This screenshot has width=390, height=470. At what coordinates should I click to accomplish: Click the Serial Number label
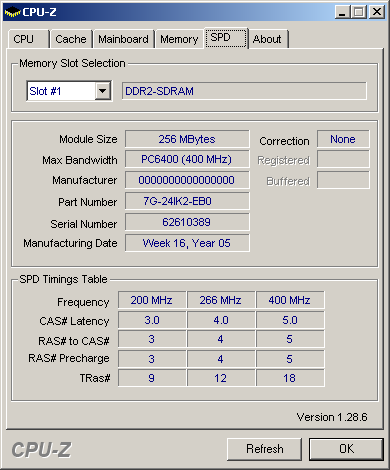pyautogui.click(x=84, y=224)
